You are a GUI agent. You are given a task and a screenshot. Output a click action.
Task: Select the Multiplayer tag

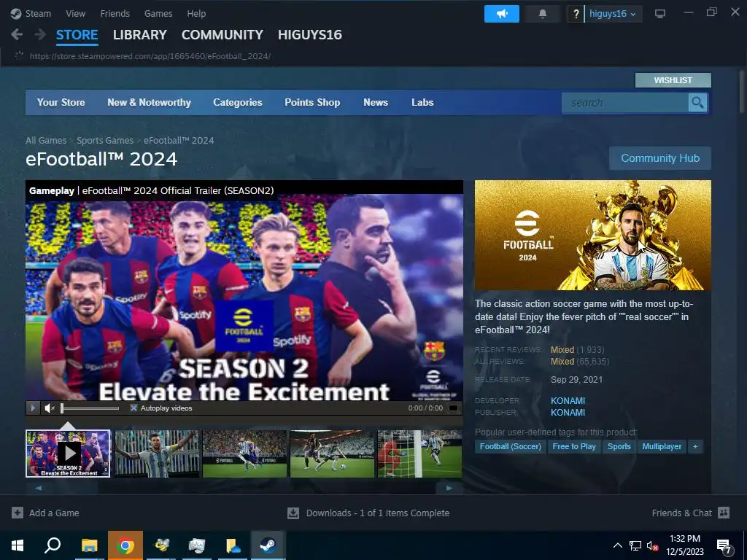point(662,447)
